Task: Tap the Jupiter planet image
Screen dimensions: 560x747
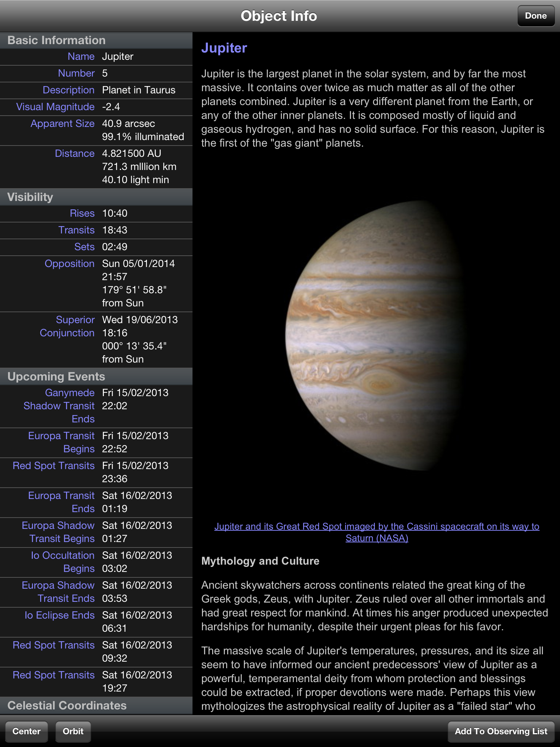Action: (376, 336)
